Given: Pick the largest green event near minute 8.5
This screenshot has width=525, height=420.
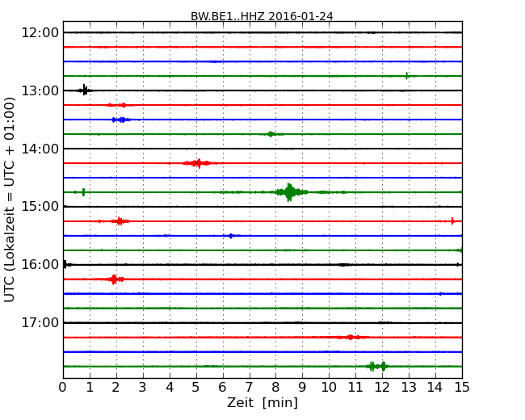Looking at the screenshot, I should tap(290, 192).
